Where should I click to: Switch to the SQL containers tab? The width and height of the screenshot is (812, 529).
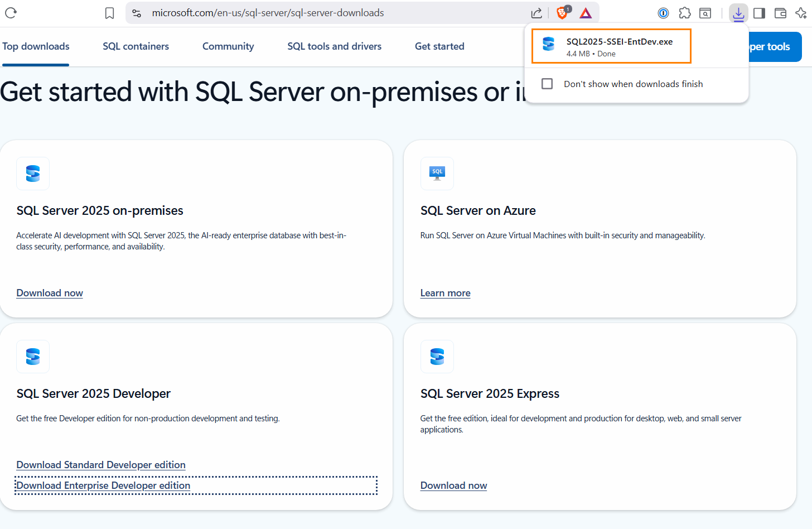click(136, 46)
